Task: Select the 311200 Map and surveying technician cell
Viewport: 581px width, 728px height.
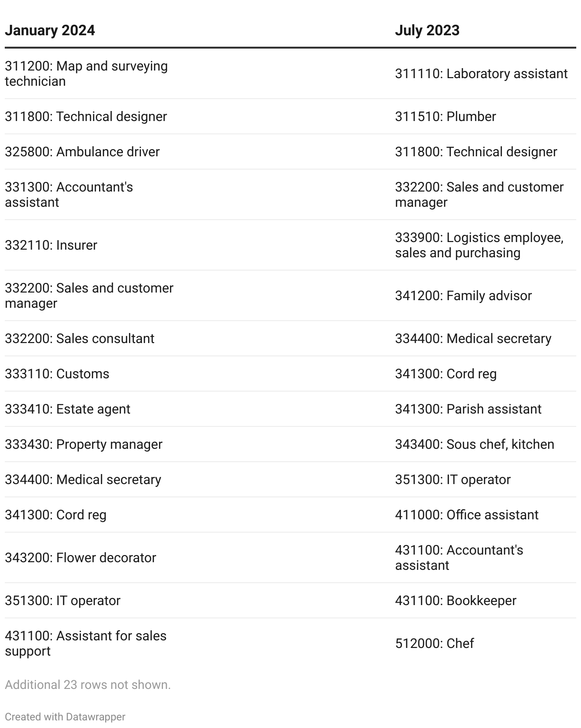Action: [x=86, y=74]
